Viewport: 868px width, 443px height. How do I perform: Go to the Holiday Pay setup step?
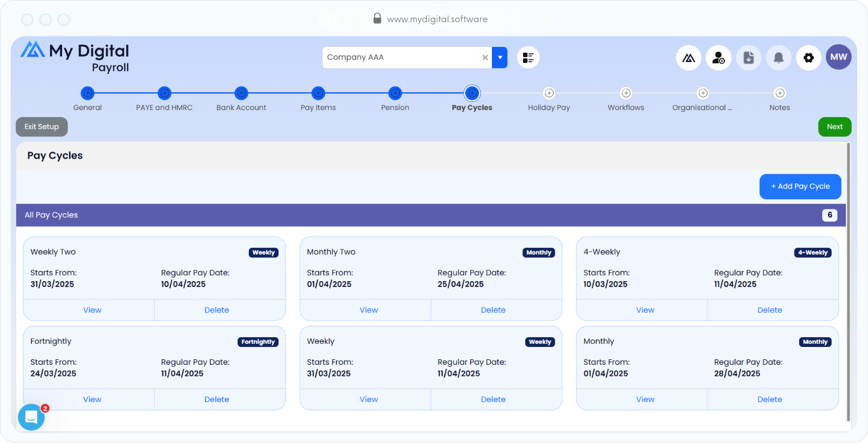549,93
